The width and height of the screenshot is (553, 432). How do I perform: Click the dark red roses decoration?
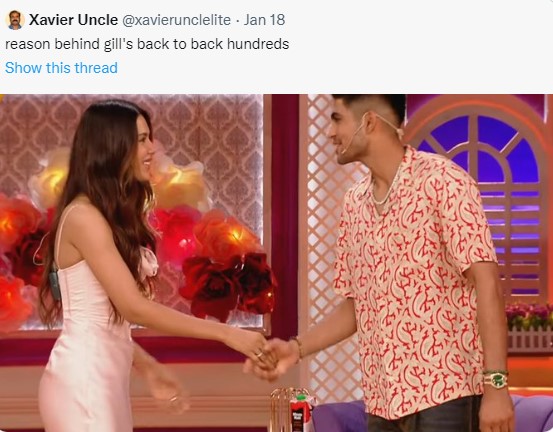(x=229, y=286)
